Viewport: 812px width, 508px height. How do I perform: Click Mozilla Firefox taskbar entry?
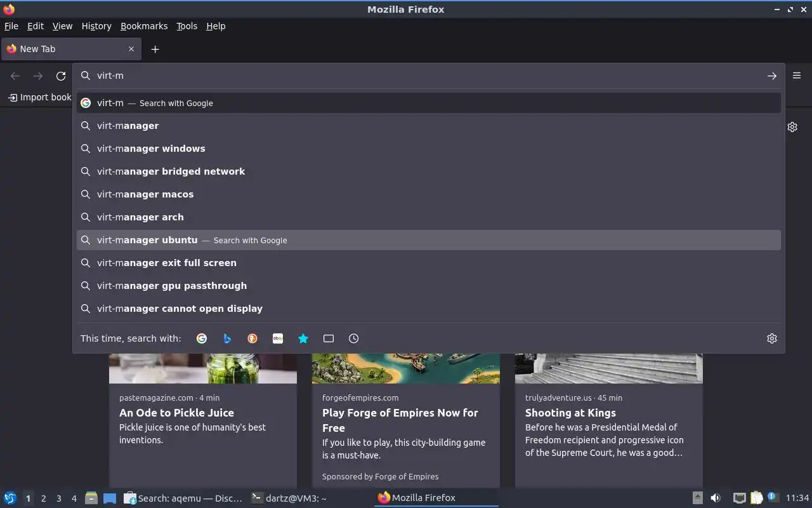pyautogui.click(x=436, y=498)
